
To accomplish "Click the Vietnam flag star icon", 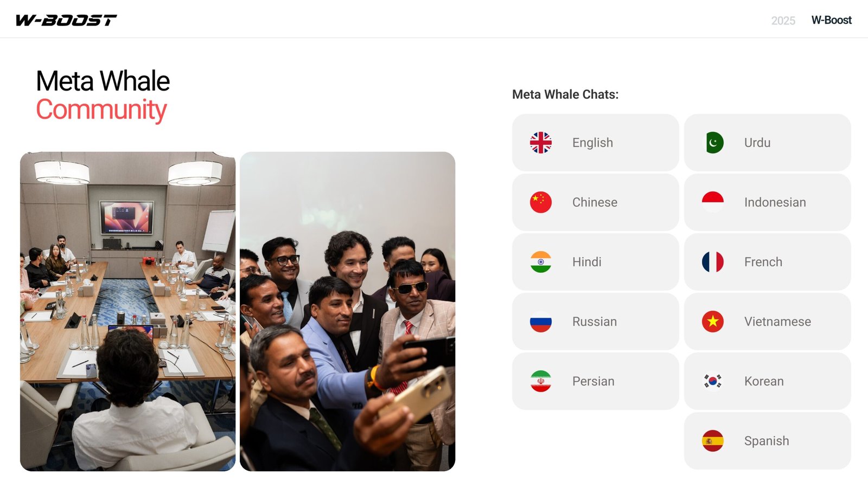I will pos(712,322).
